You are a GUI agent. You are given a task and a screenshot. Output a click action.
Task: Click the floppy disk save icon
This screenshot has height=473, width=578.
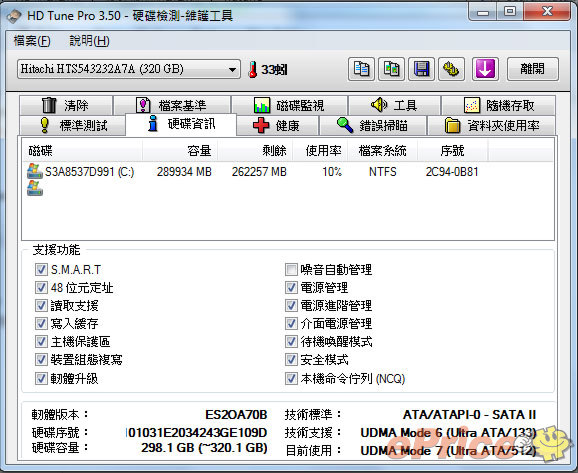(x=421, y=69)
